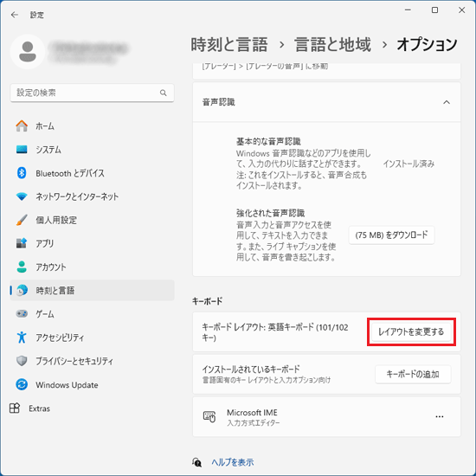Click the ゲーム controller icon
Viewport: 476px width, 476px height.
coord(22,313)
